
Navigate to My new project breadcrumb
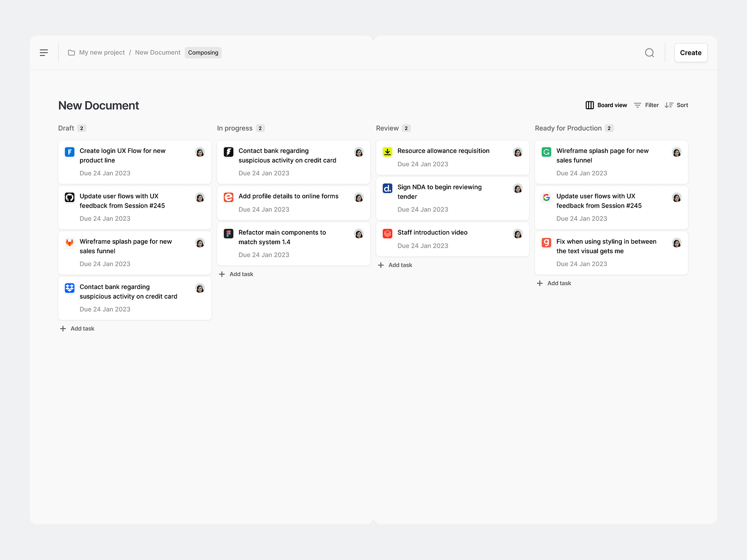tap(102, 52)
